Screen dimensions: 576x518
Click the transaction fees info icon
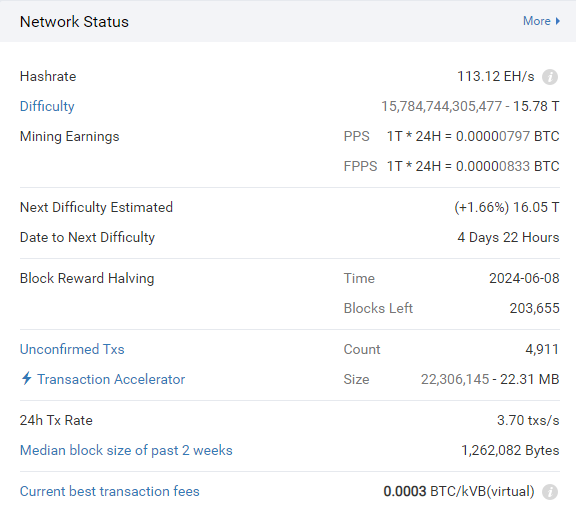(550, 492)
